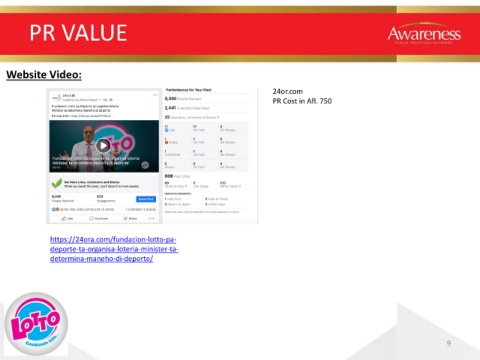
Task: Click the 'Pa mas info' short link in the post
Action: click(90, 116)
